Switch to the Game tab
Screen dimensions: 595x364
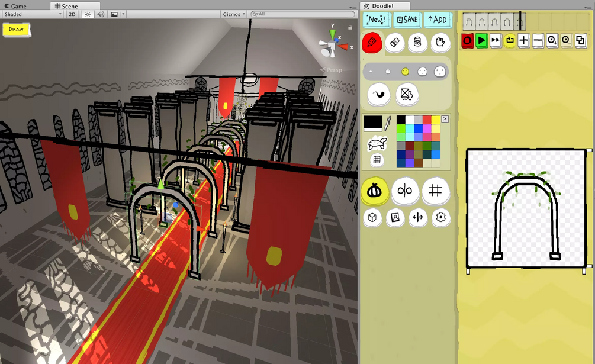(15, 6)
